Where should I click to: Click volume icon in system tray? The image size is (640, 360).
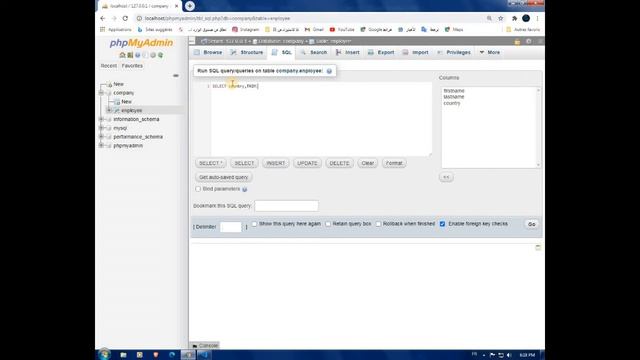tap(509, 355)
